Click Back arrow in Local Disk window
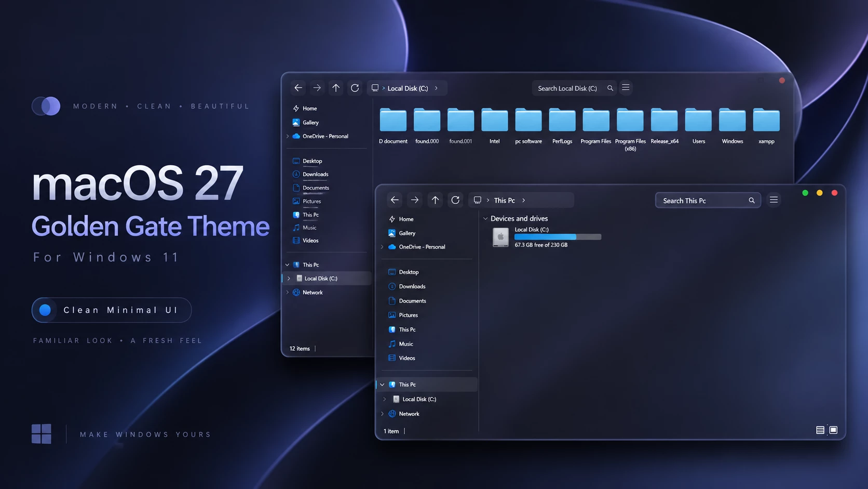 point(298,88)
